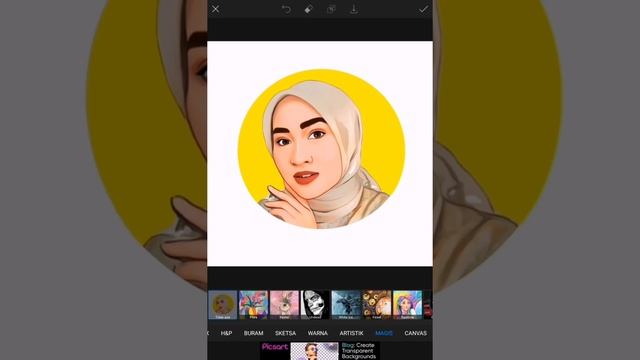Apply the black-and-white face effect
The image size is (640, 360).
(315, 304)
